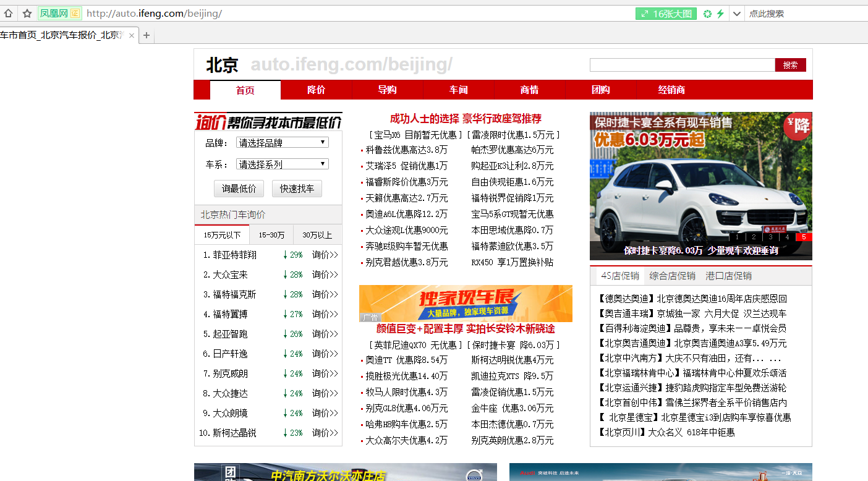Open the 车闻 navigation tab
Image resolution: width=868 pixels, height=481 pixels.
pos(459,90)
